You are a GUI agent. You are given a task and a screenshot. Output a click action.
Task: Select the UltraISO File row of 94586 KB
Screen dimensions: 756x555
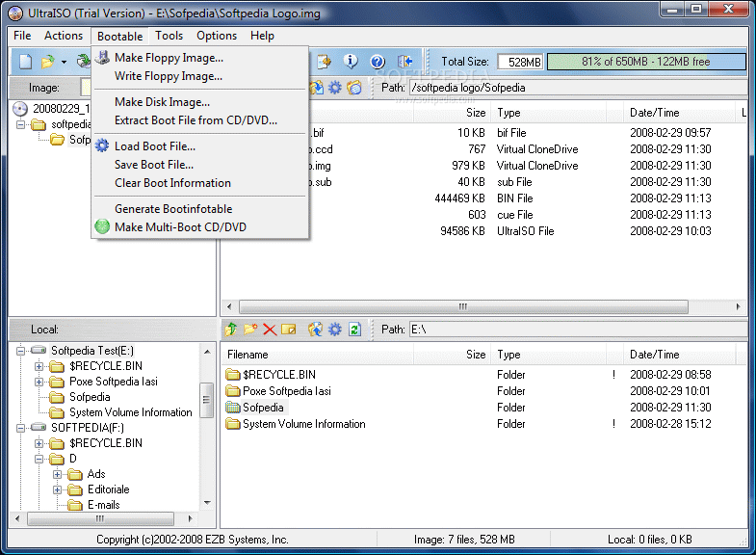(483, 231)
